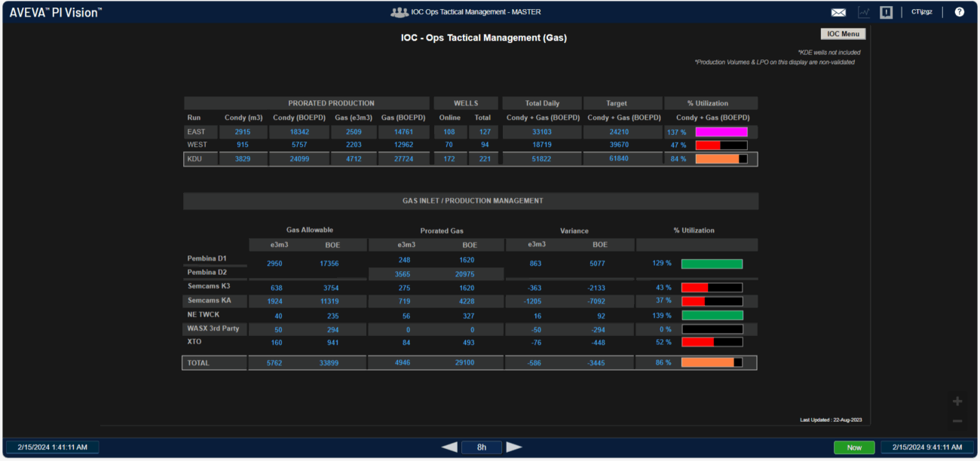Click the IOC Menu button

[843, 34]
